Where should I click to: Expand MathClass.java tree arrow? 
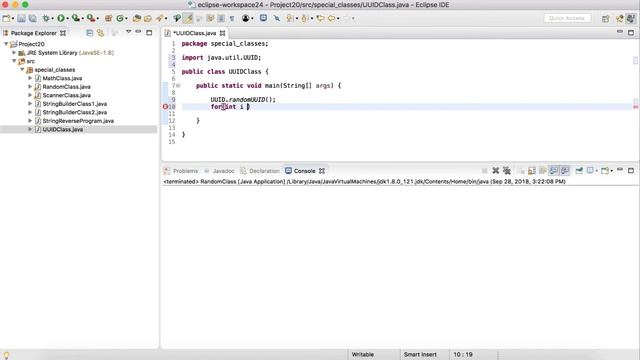30,78
